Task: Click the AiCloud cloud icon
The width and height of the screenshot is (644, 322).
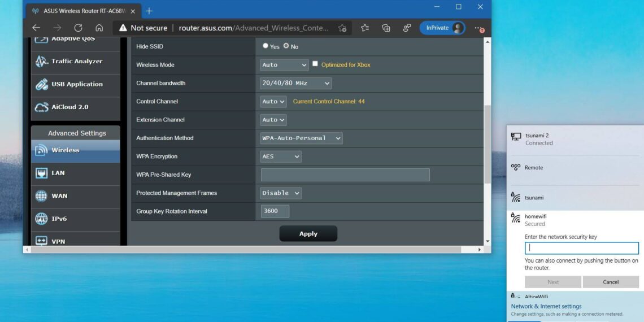Action: [41, 107]
